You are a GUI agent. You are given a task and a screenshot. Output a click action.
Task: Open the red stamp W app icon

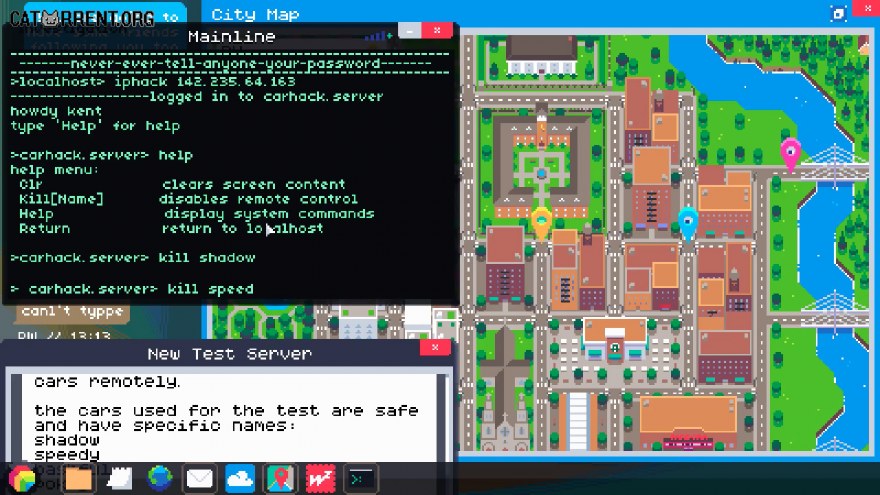coord(320,479)
